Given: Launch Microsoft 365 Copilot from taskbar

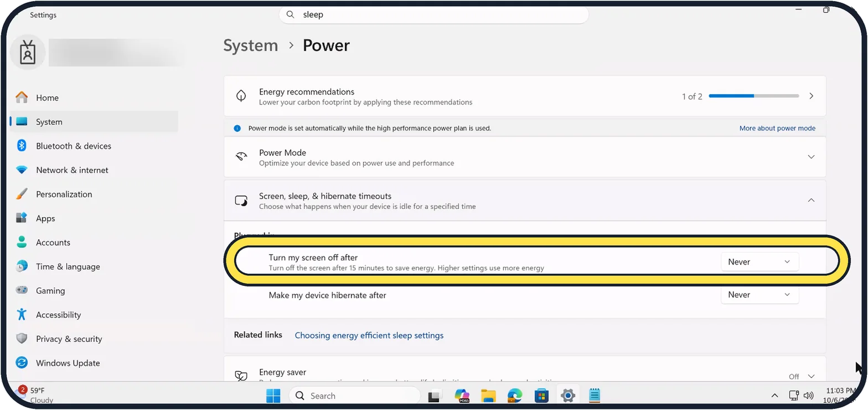Looking at the screenshot, I should pyautogui.click(x=462, y=396).
